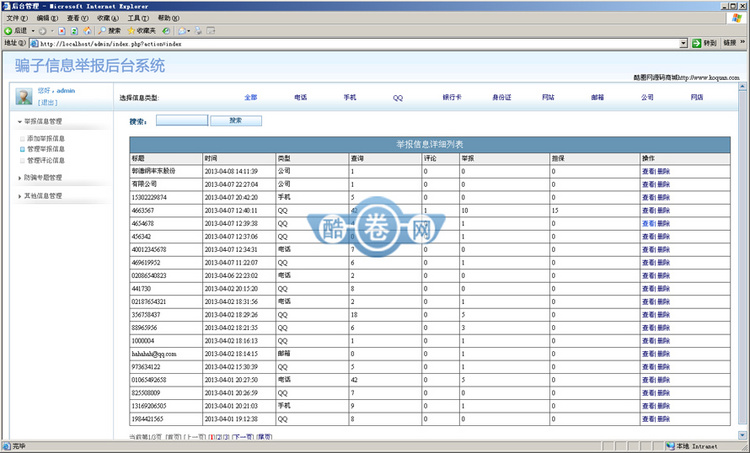Click the Refresh page toolbar icon
Viewport: 750px width, 453px height.
point(75,31)
